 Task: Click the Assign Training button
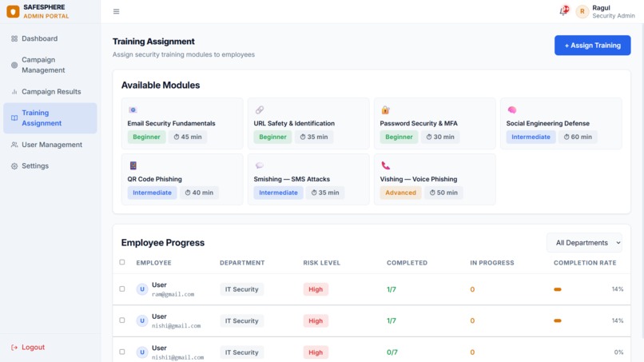click(592, 46)
